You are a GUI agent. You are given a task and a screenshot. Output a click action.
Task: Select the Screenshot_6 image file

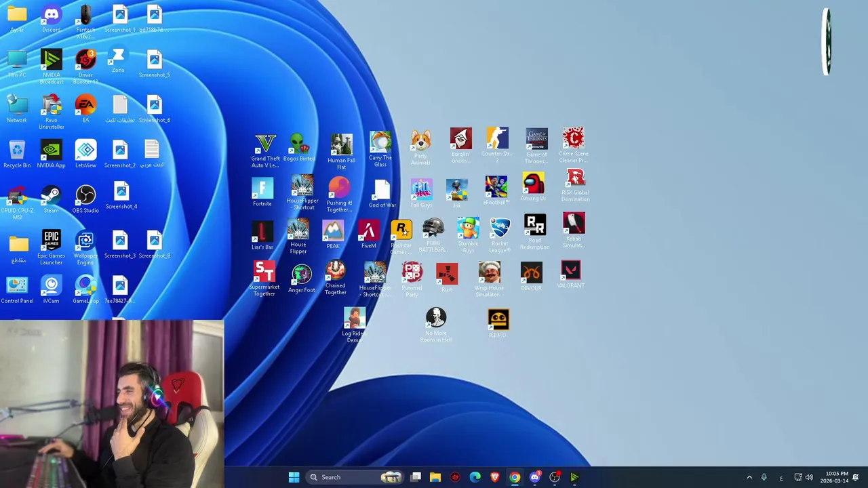coord(154,108)
